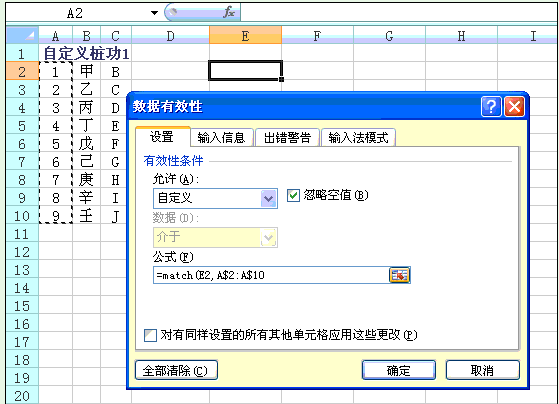The height and width of the screenshot is (404, 559).
Task: Click the 全部清除 button
Action: [176, 370]
